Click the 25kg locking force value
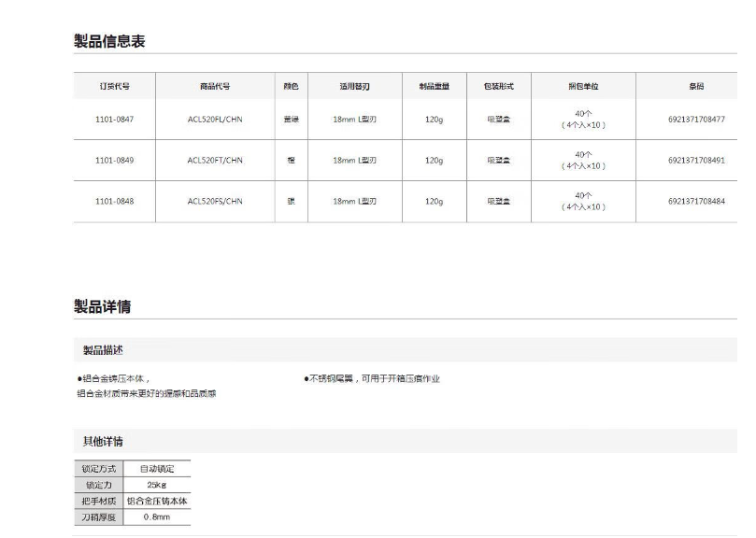756x538 pixels. (157, 485)
